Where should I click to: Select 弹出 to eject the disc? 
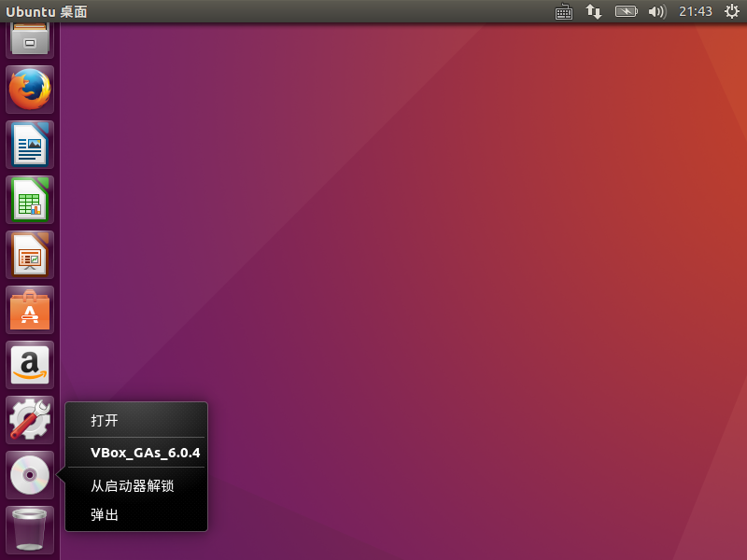coord(136,515)
